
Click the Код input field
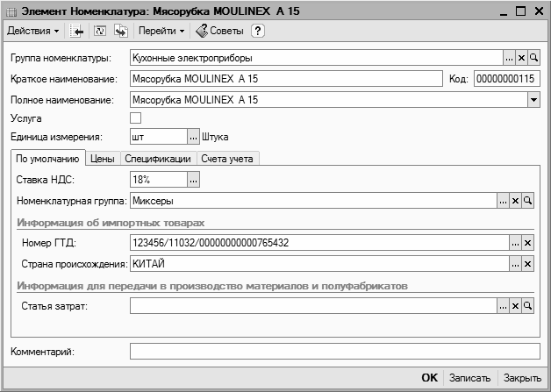[x=507, y=79]
